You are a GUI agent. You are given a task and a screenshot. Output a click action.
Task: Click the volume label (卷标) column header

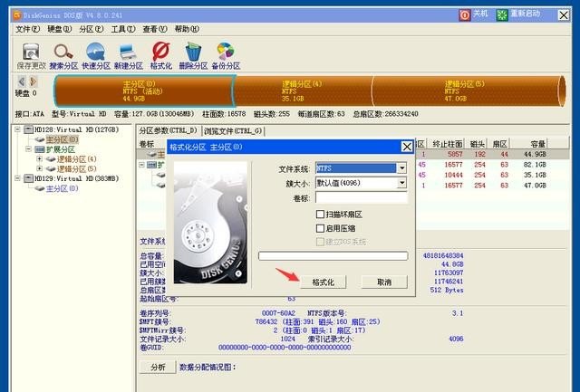tap(147, 144)
